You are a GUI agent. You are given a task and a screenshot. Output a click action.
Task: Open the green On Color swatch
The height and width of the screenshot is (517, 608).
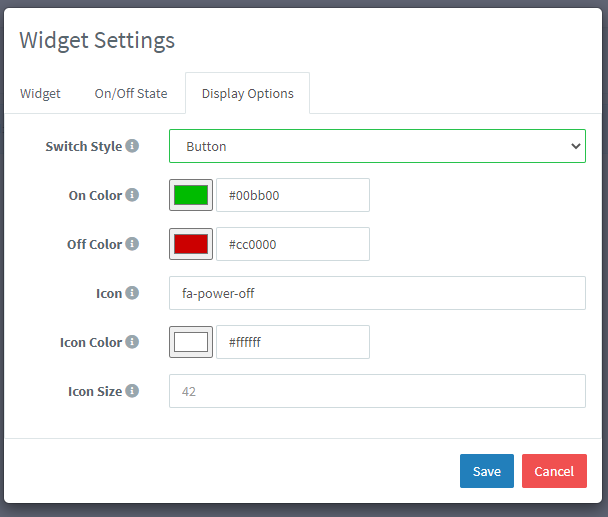pos(191,195)
